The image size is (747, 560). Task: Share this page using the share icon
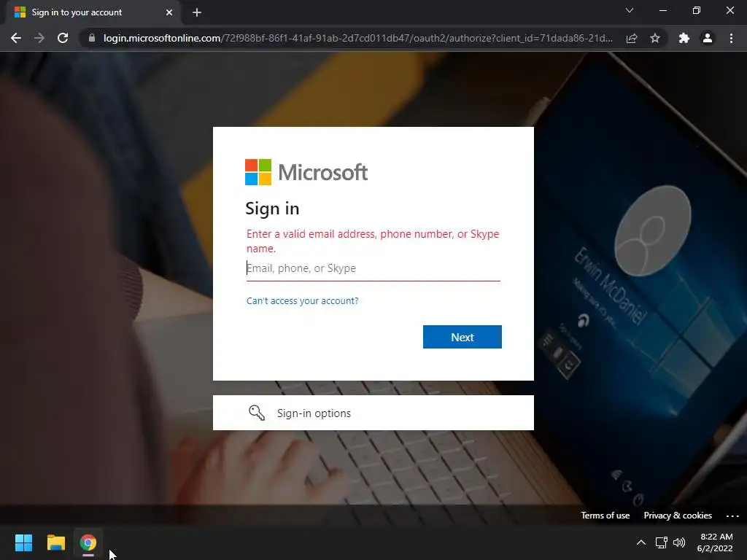point(632,38)
